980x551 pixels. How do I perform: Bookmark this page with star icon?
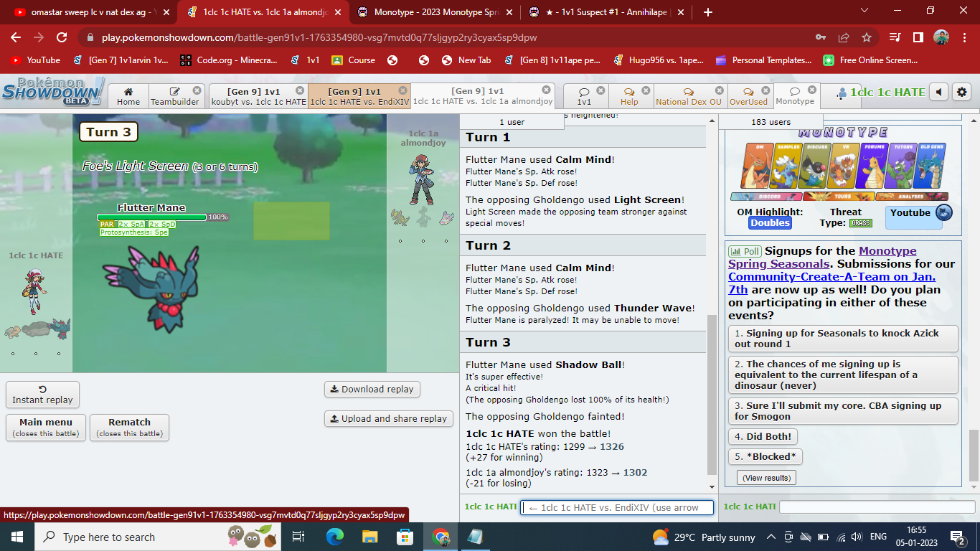[867, 37]
